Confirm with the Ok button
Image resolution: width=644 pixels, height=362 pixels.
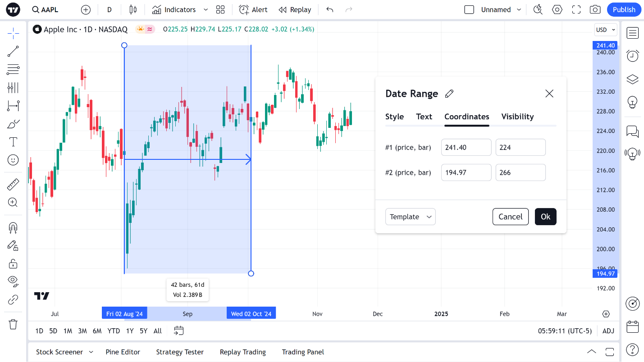pyautogui.click(x=546, y=217)
